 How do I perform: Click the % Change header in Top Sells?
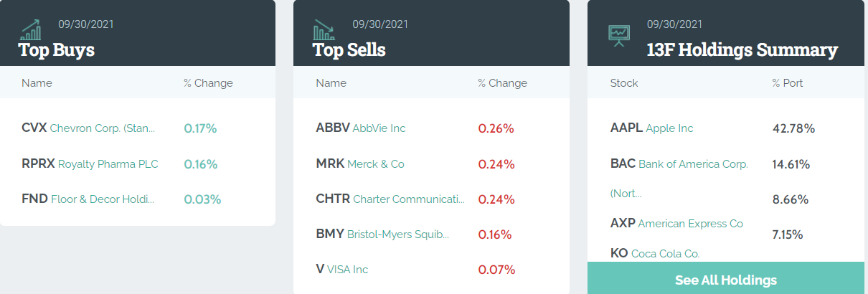[502, 83]
